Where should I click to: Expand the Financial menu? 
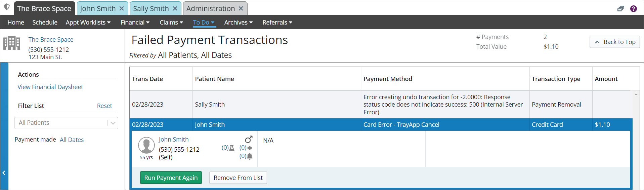click(x=135, y=23)
